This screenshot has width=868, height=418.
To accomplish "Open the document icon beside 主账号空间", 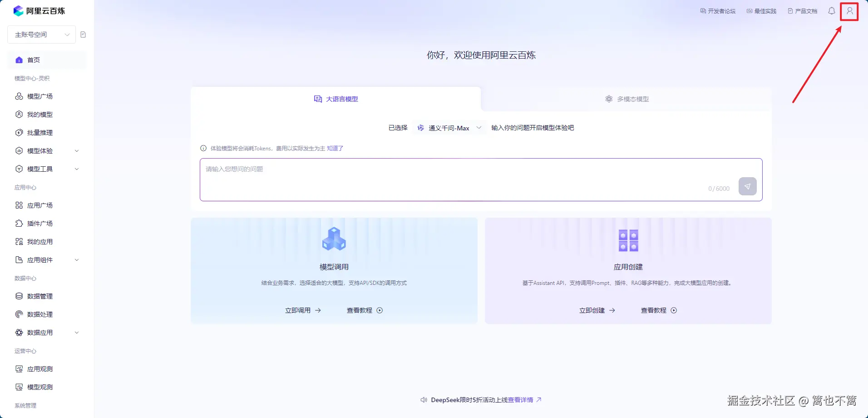I will click(x=83, y=35).
